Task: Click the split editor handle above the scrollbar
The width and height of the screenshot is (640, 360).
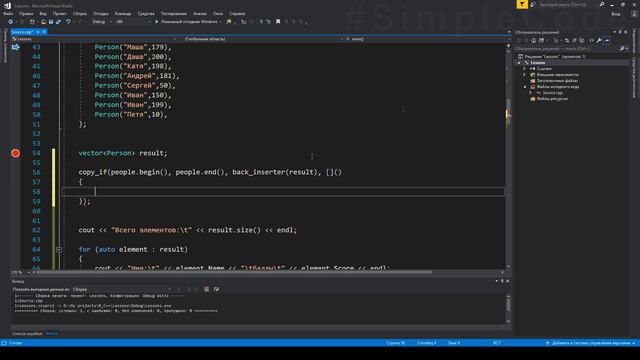Action: click(x=508, y=45)
